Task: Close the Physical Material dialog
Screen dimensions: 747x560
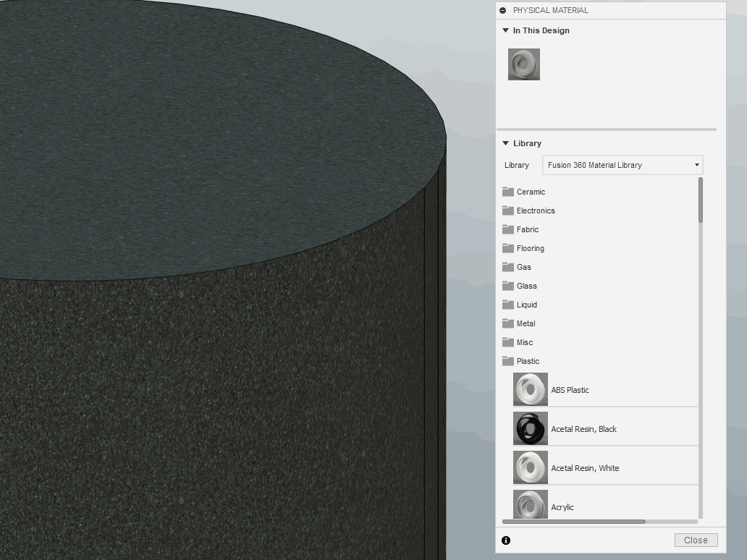Action: (x=696, y=540)
